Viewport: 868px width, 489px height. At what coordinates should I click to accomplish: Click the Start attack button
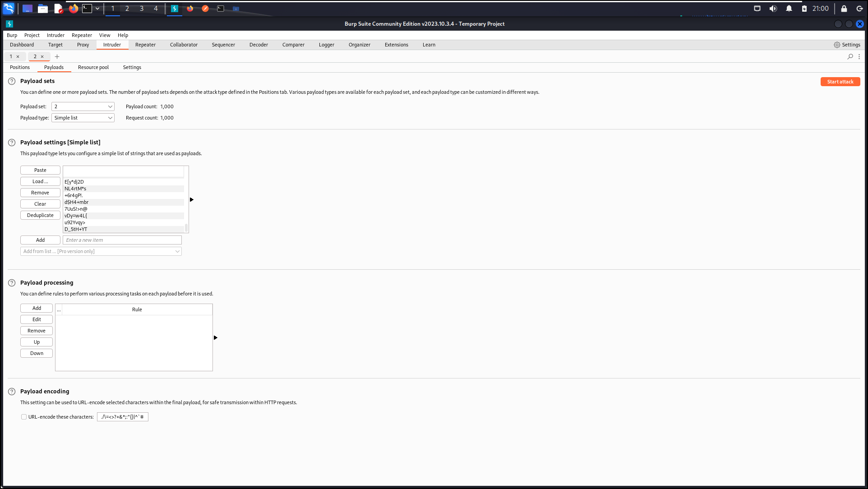[x=840, y=82]
